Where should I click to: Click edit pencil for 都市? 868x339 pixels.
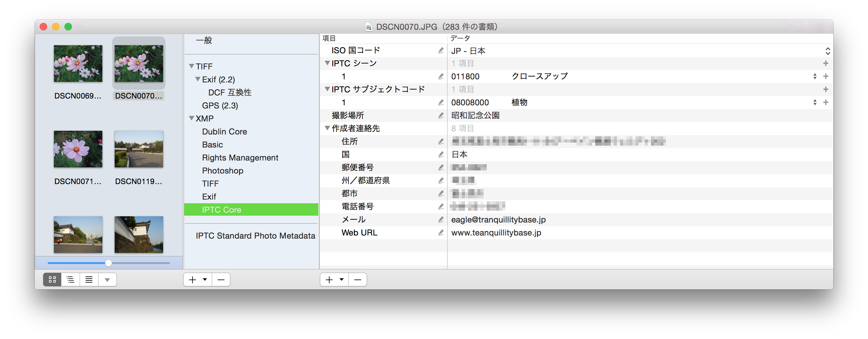coord(441,194)
